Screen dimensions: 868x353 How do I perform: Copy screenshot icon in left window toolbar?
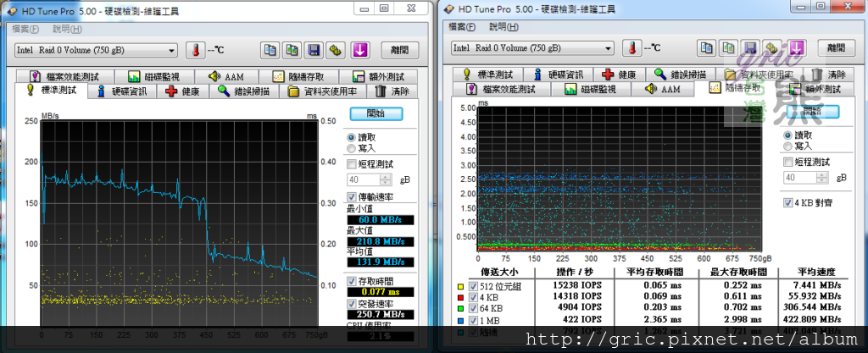tap(292, 50)
